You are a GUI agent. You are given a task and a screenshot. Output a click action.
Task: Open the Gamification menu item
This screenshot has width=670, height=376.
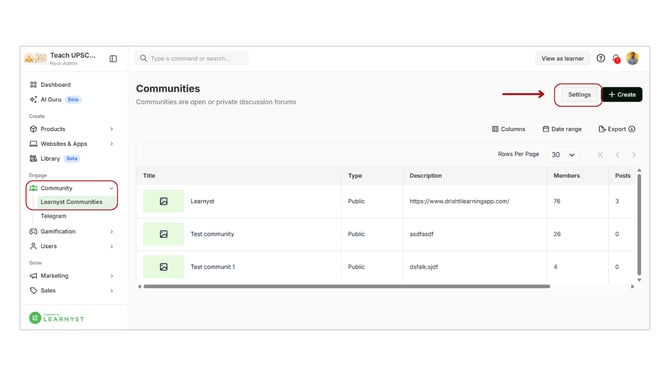(x=71, y=231)
